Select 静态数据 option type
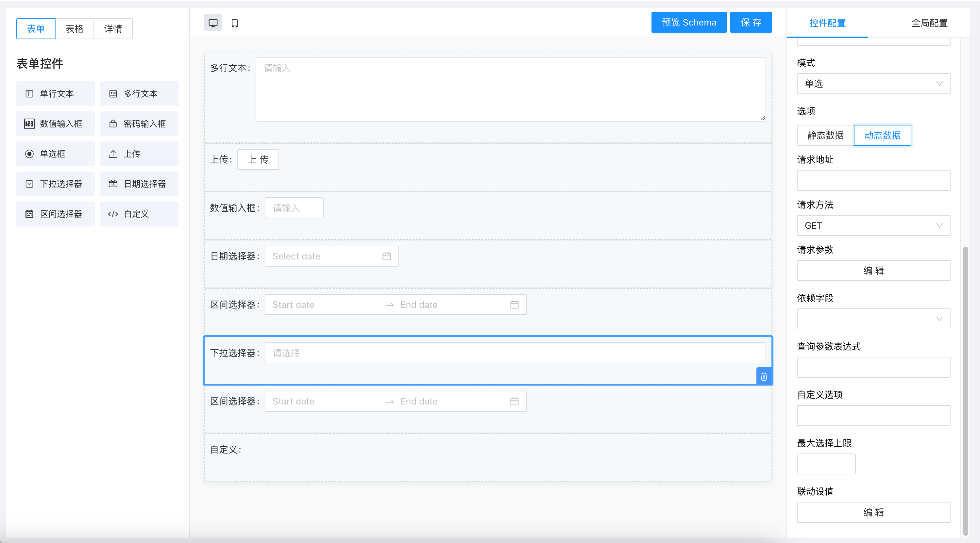Image resolution: width=980 pixels, height=543 pixels. [825, 135]
